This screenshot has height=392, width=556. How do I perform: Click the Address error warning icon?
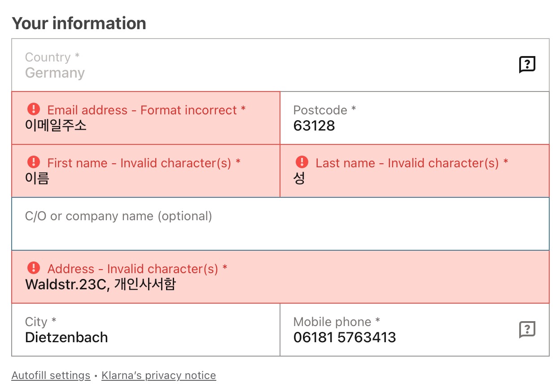[x=34, y=268]
